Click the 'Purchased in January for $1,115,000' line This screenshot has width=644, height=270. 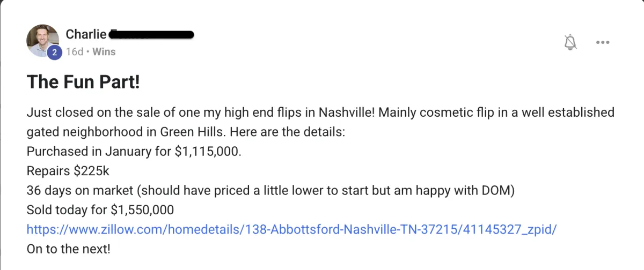click(134, 152)
